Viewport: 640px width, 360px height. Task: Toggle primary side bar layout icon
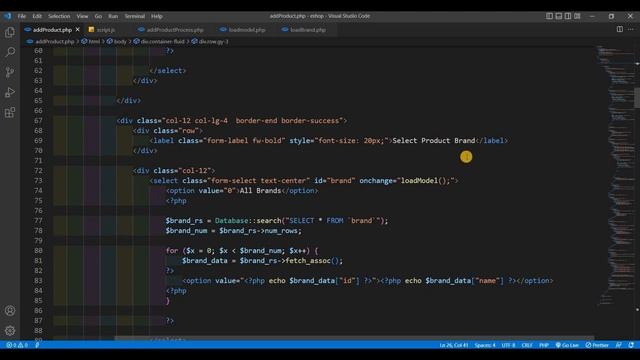[x=549, y=16]
